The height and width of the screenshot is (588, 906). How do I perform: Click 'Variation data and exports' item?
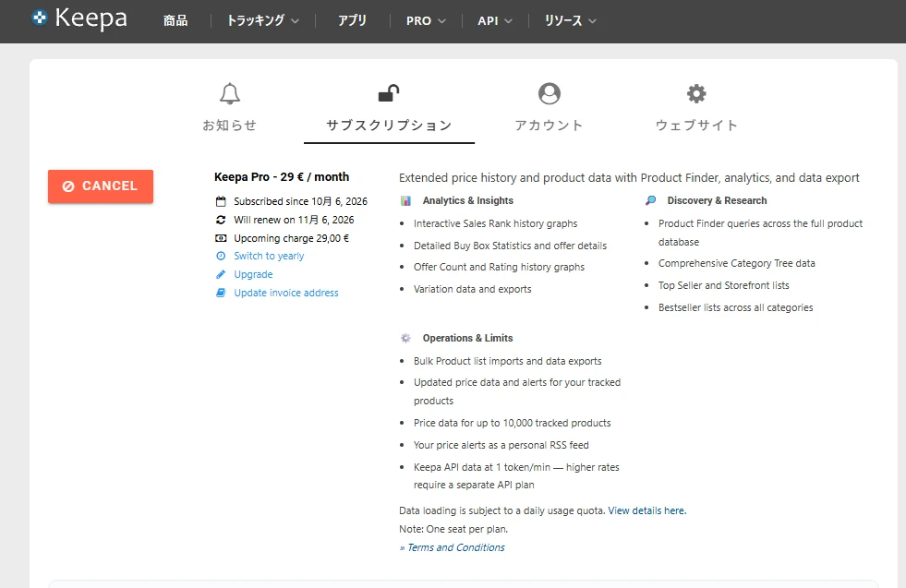[x=473, y=289]
